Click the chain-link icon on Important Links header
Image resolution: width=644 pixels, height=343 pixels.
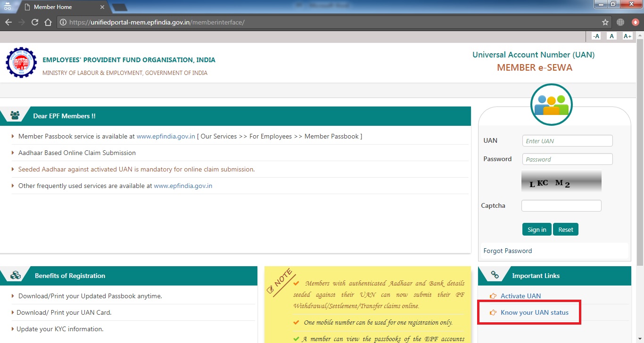pyautogui.click(x=494, y=275)
